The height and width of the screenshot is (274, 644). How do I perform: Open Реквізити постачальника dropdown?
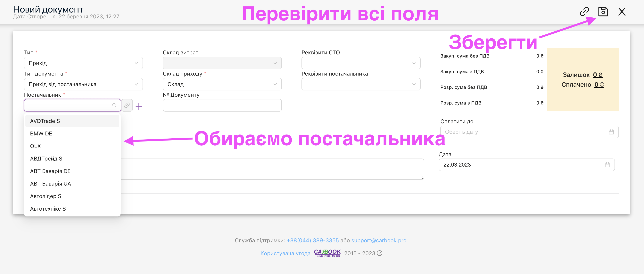(361, 84)
